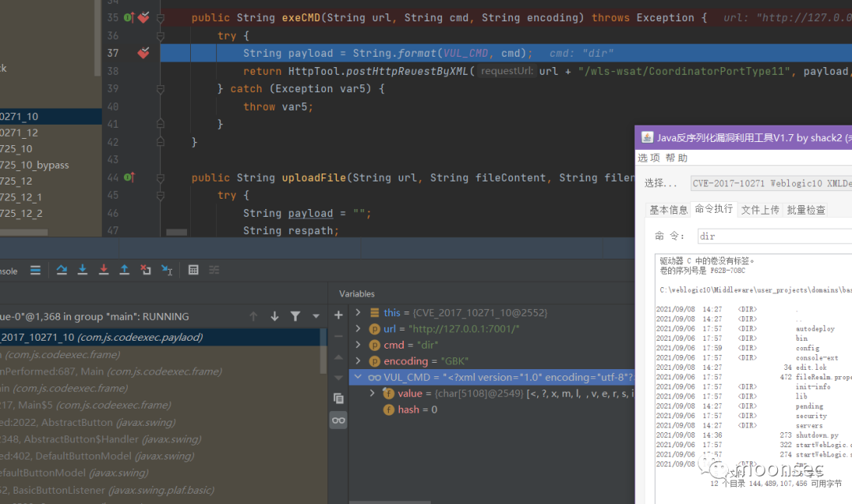The height and width of the screenshot is (504, 852).
Task: Expand the cmd variable node
Action: [358, 345]
